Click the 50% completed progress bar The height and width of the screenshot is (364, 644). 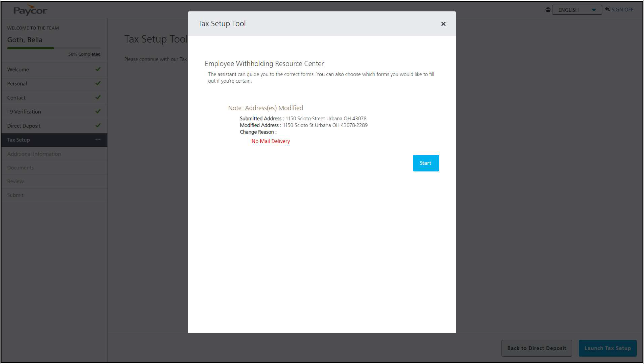point(54,48)
